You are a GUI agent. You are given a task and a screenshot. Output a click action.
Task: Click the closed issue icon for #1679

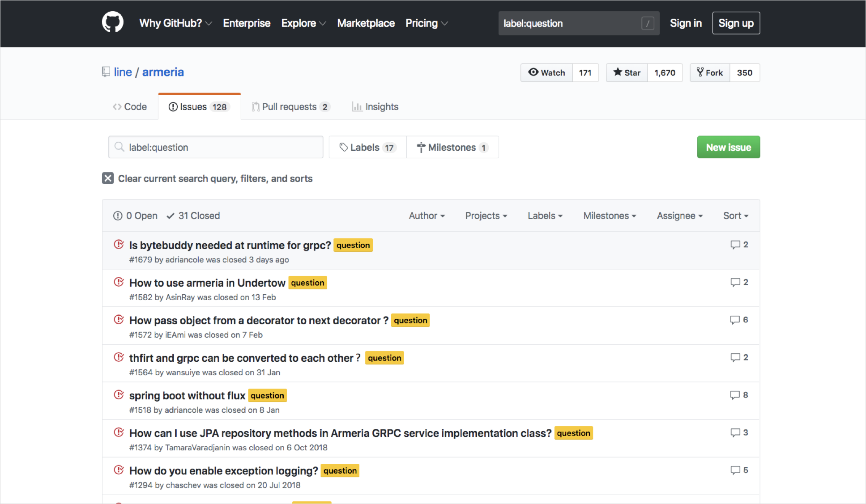click(x=119, y=245)
